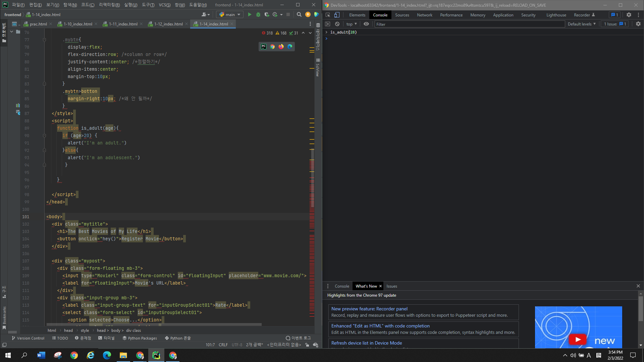Open Word from the Windows taskbar
The image size is (644, 362).
tap(41, 355)
